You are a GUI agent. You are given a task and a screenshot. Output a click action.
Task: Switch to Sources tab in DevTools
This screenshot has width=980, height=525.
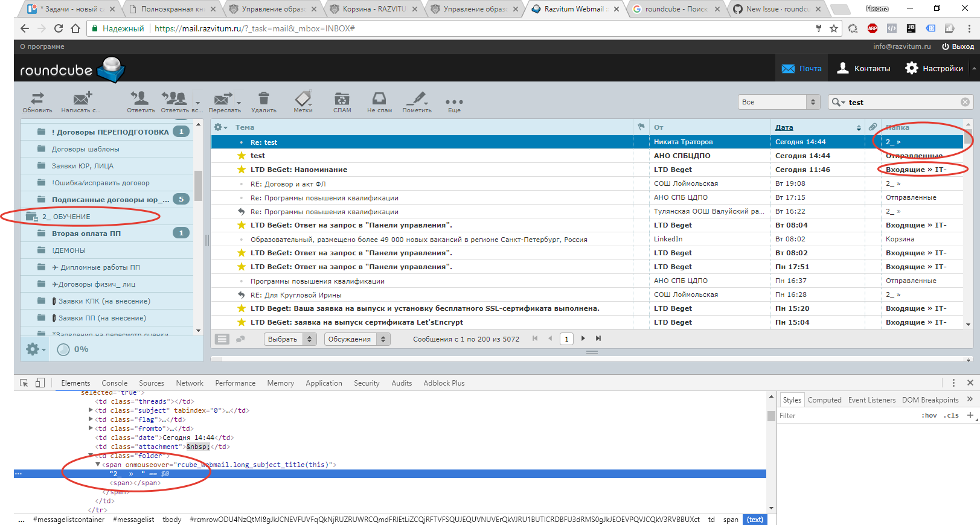coord(152,383)
